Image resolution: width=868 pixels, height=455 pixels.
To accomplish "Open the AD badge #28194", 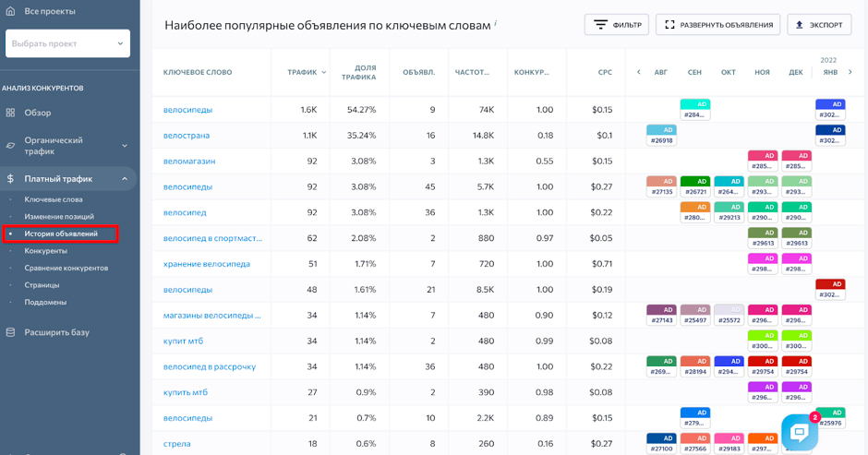I will tap(695, 366).
